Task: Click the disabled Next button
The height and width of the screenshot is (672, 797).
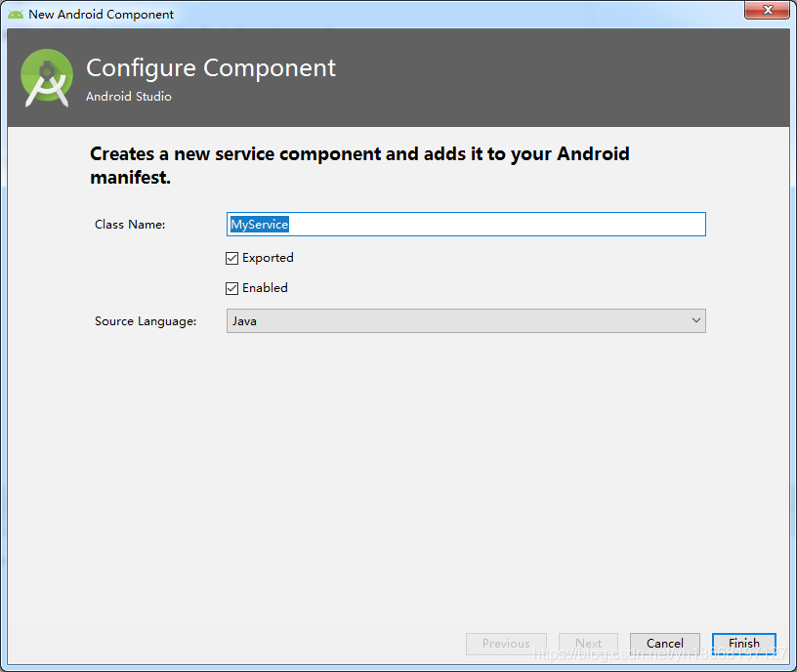Action: [588, 644]
